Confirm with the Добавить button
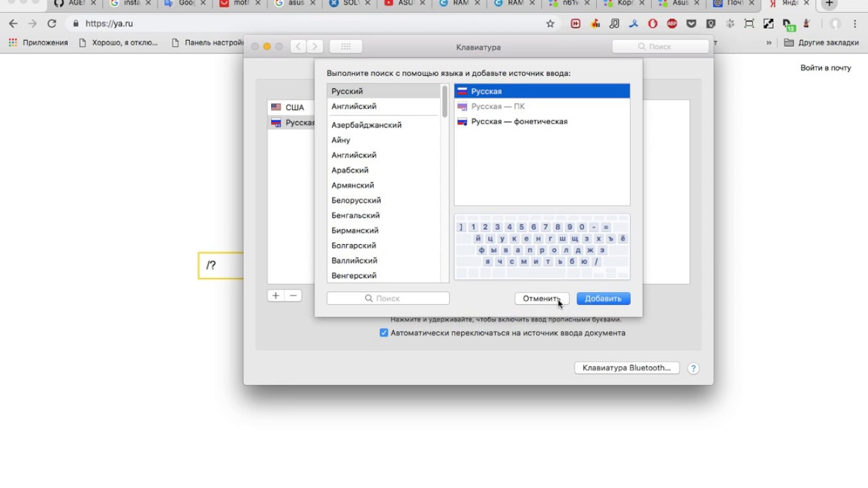 [x=604, y=298]
